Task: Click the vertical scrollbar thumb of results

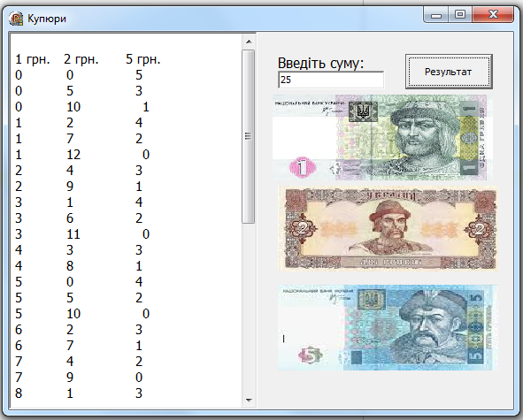Action: pos(249,136)
